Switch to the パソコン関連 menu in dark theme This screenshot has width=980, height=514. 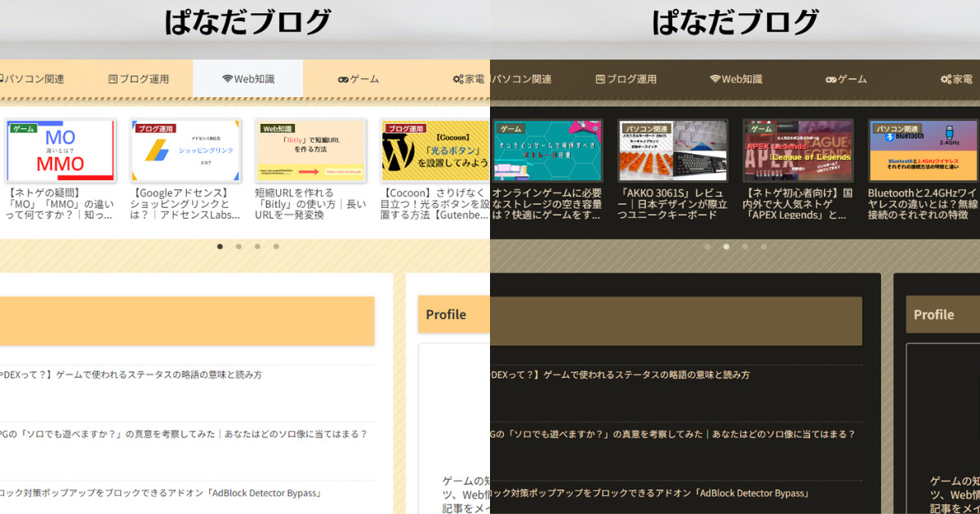523,78
